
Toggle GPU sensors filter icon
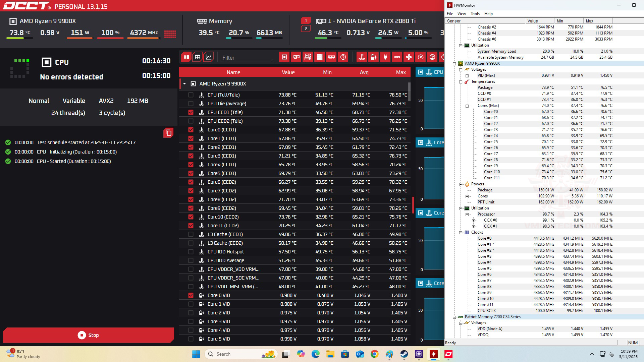(x=296, y=57)
